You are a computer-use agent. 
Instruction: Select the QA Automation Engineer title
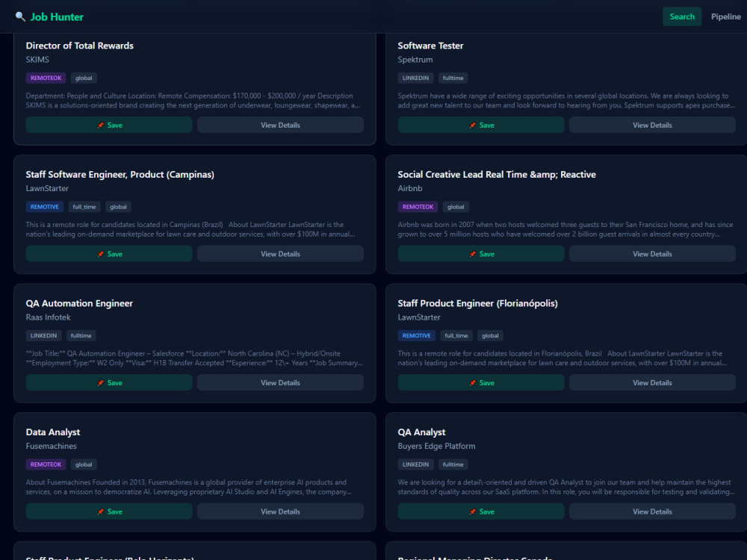coord(79,303)
